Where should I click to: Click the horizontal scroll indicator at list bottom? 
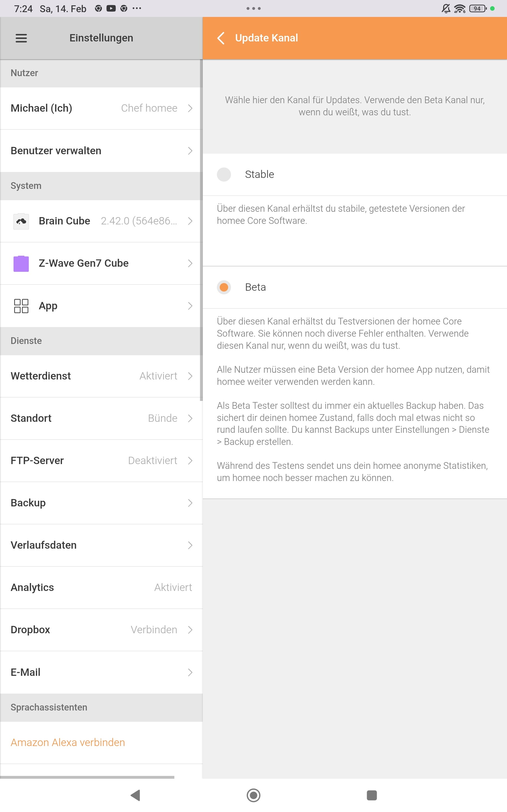coord(87,777)
